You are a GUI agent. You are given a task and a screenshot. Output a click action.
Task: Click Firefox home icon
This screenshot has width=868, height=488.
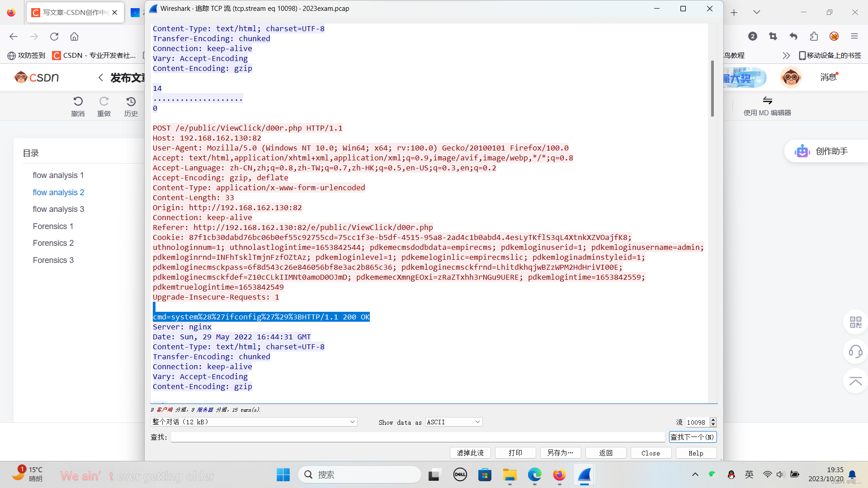[75, 37]
